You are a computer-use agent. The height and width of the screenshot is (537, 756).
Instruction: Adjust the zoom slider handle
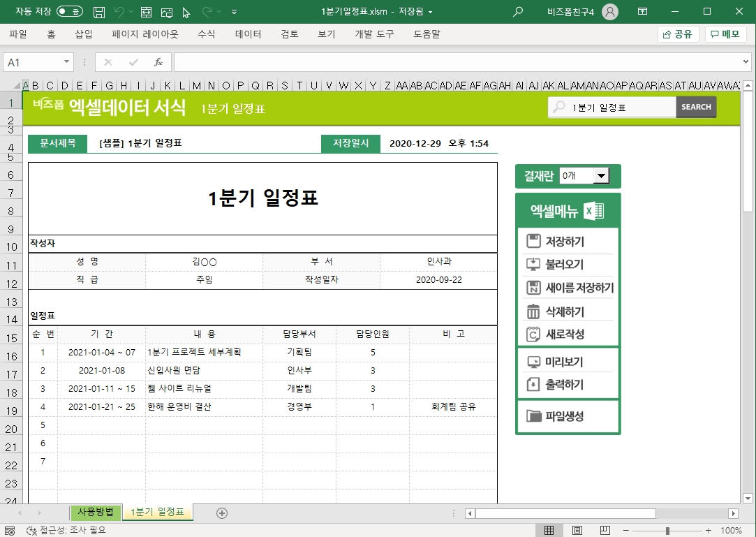[667, 531]
